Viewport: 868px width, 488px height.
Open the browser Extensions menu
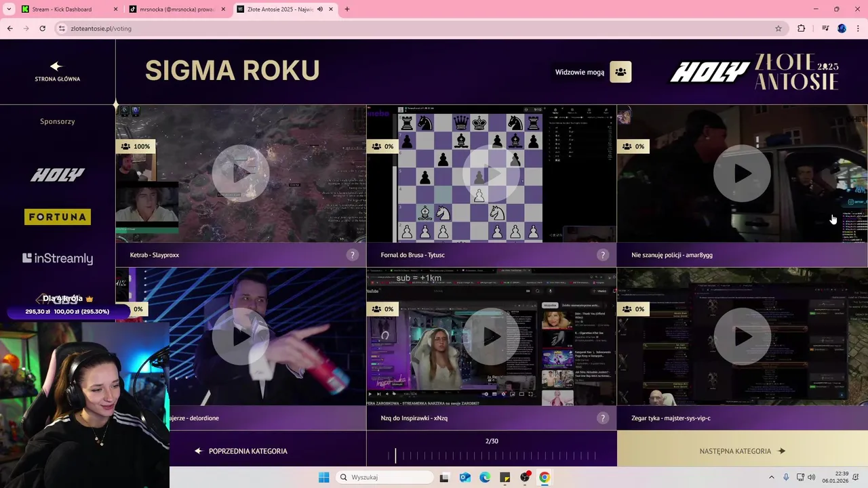point(802,28)
